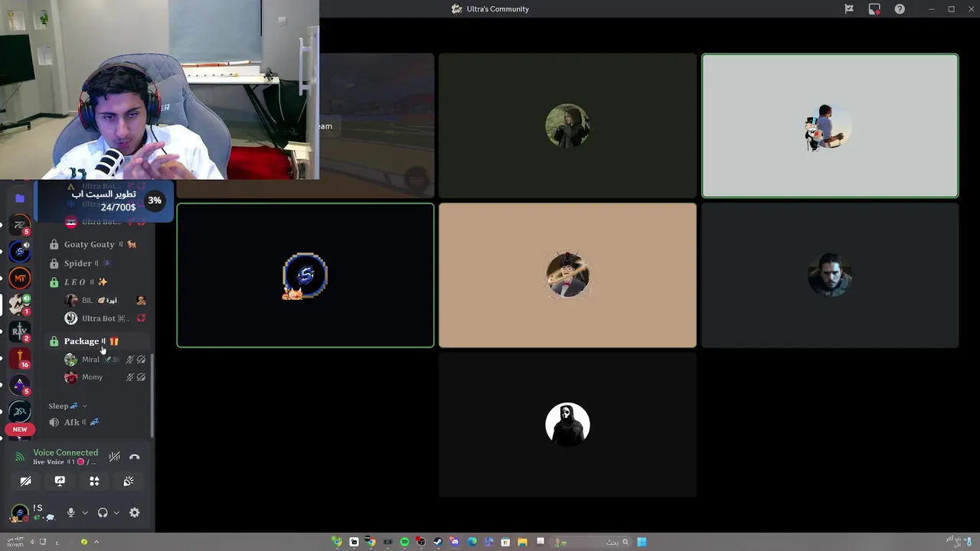
Task: Select the light gray speaking participant tile
Action: pos(830,126)
